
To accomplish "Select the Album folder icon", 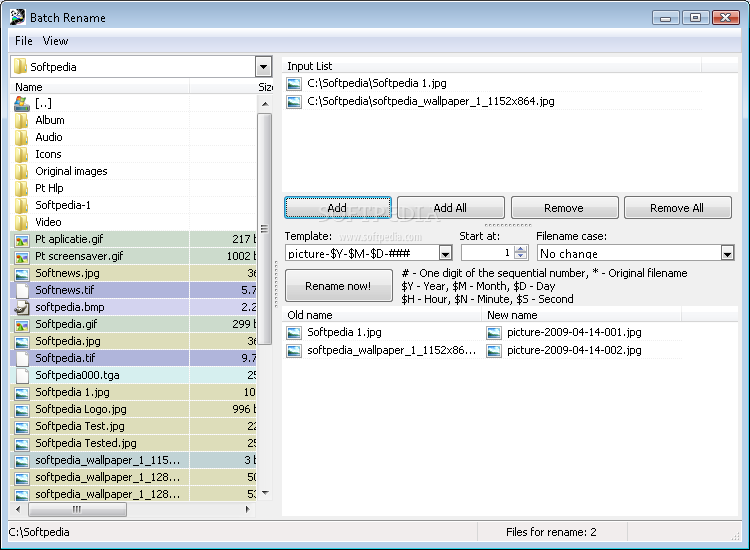I will tap(21, 121).
